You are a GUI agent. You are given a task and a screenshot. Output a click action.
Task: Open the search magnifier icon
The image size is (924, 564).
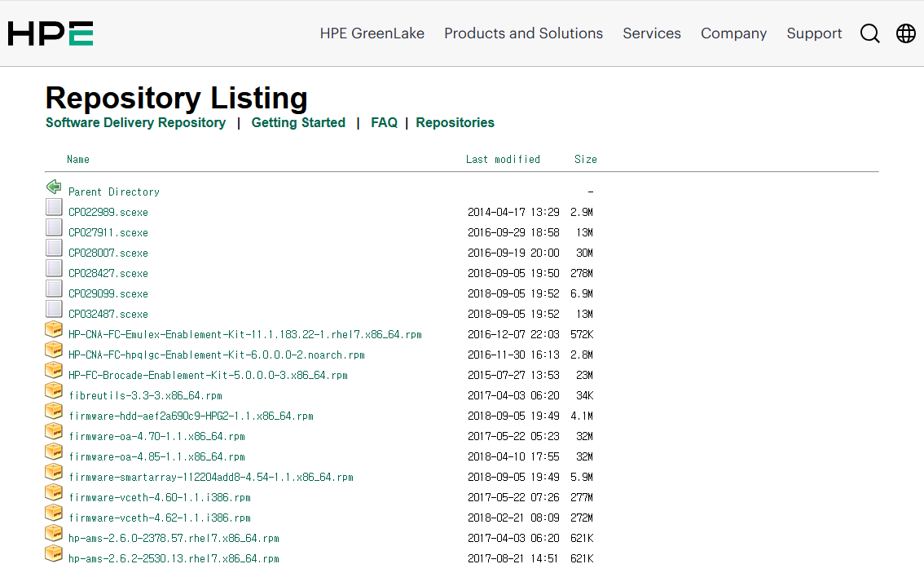[869, 33]
